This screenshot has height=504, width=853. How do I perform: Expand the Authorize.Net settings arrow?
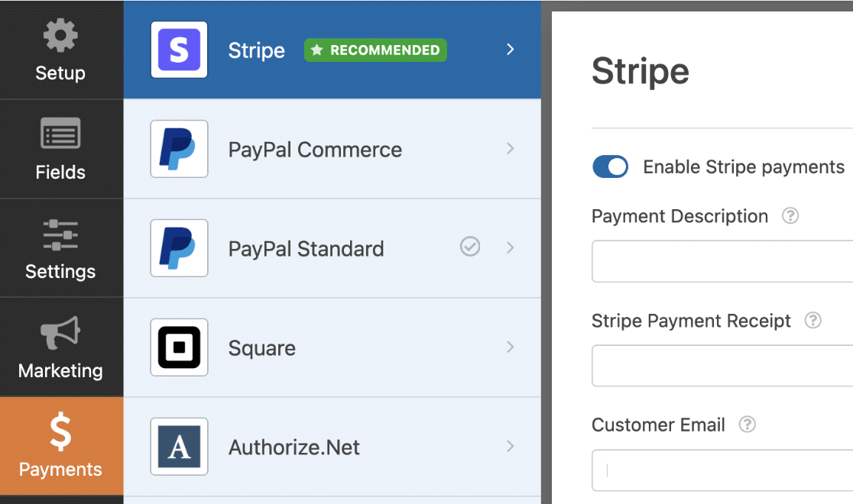coord(510,447)
